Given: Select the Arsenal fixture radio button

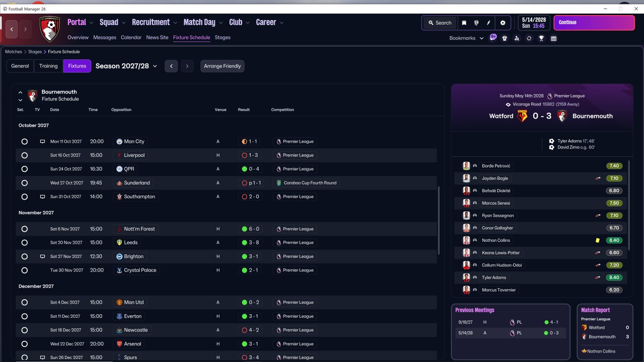Looking at the screenshot, I should pos(24,344).
